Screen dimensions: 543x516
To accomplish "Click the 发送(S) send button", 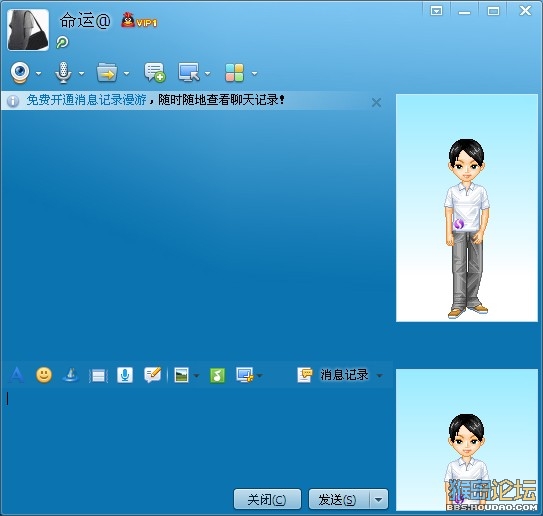I will tap(339, 499).
